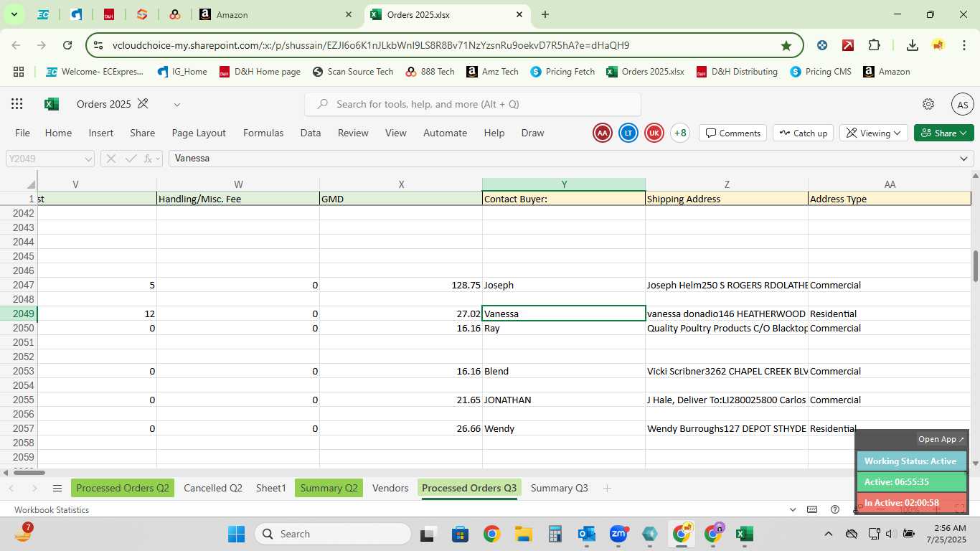This screenshot has width=980, height=551.
Task: Select the cell containing JONATHAN
Action: 564,400
